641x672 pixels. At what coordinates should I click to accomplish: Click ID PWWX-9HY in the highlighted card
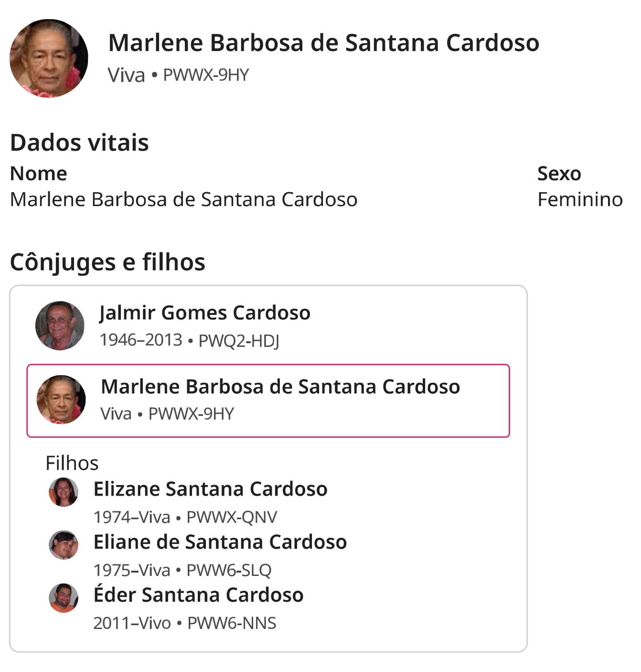192,413
